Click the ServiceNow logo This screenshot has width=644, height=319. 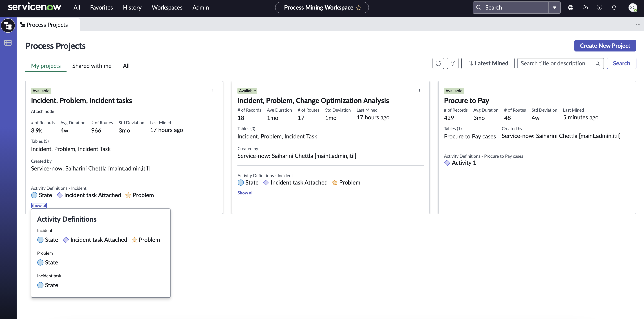click(x=34, y=7)
